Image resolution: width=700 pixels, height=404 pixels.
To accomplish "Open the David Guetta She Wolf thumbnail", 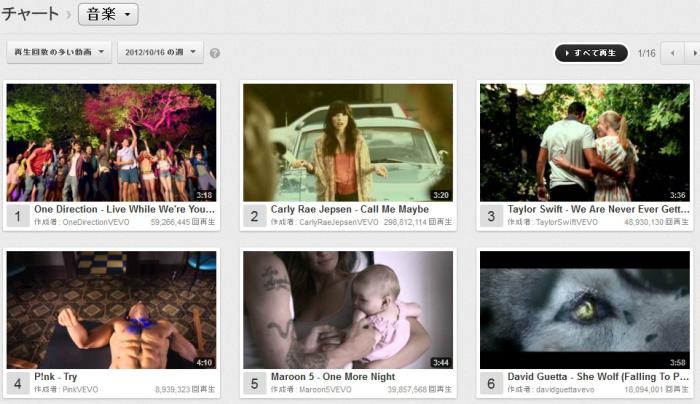I will [x=584, y=310].
